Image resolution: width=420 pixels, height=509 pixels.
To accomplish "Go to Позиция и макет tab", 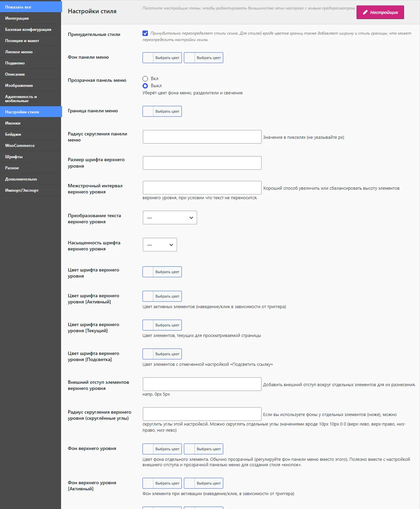I will 31,41.
